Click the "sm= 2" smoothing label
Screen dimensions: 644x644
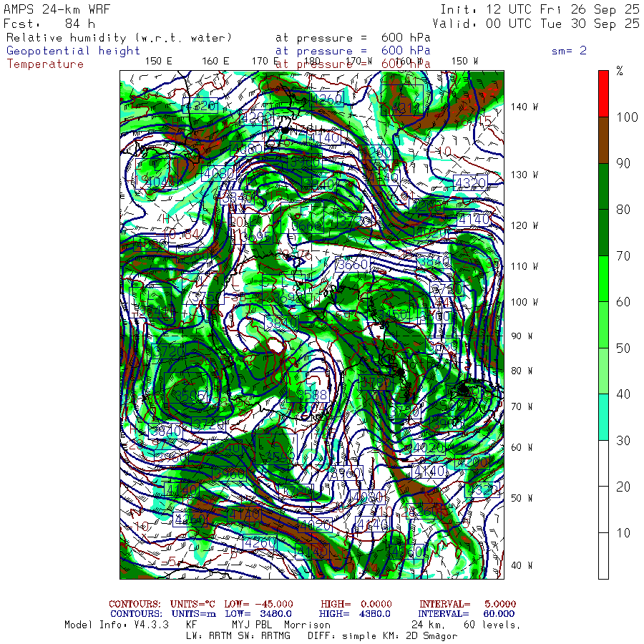569,51
